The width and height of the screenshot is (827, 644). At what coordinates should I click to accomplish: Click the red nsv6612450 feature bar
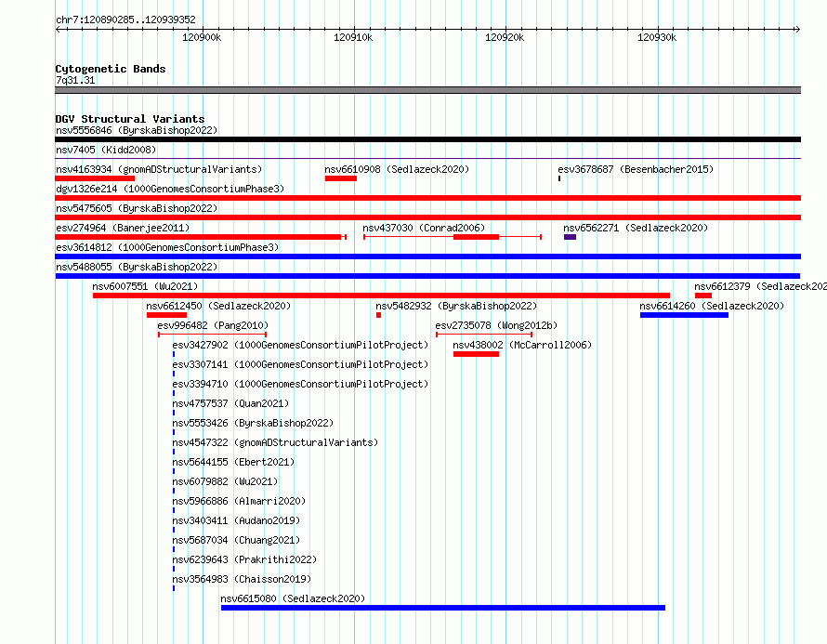pyautogui.click(x=166, y=315)
